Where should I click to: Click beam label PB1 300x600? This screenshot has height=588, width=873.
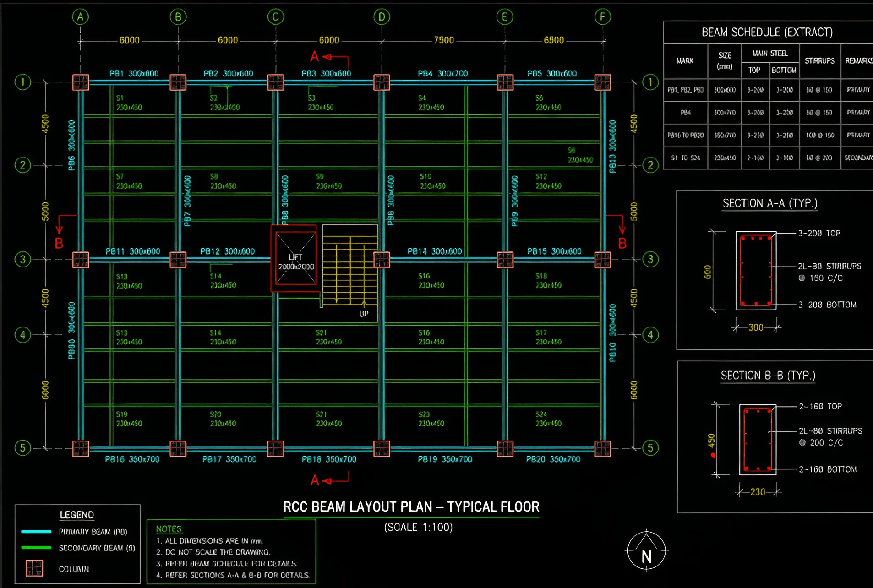(134, 73)
